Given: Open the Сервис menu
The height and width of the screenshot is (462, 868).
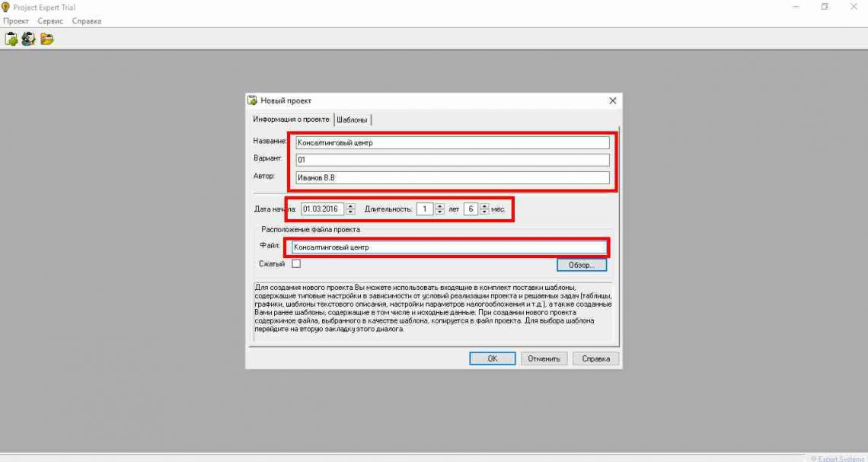Looking at the screenshot, I should point(50,21).
